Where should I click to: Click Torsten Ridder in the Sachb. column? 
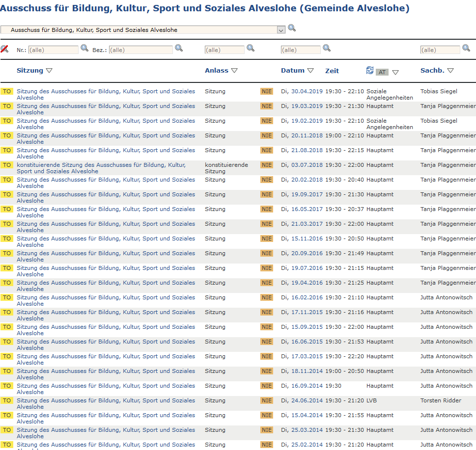pos(441,400)
